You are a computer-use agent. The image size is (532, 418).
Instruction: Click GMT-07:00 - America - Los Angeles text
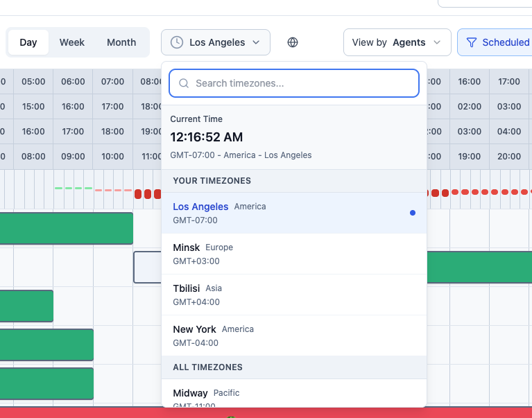point(241,155)
